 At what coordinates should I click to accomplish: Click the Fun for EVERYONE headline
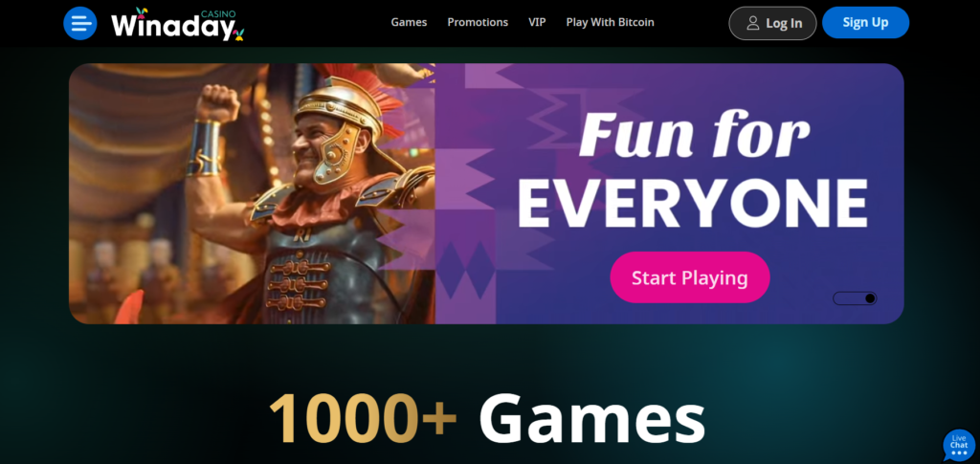[x=693, y=170]
